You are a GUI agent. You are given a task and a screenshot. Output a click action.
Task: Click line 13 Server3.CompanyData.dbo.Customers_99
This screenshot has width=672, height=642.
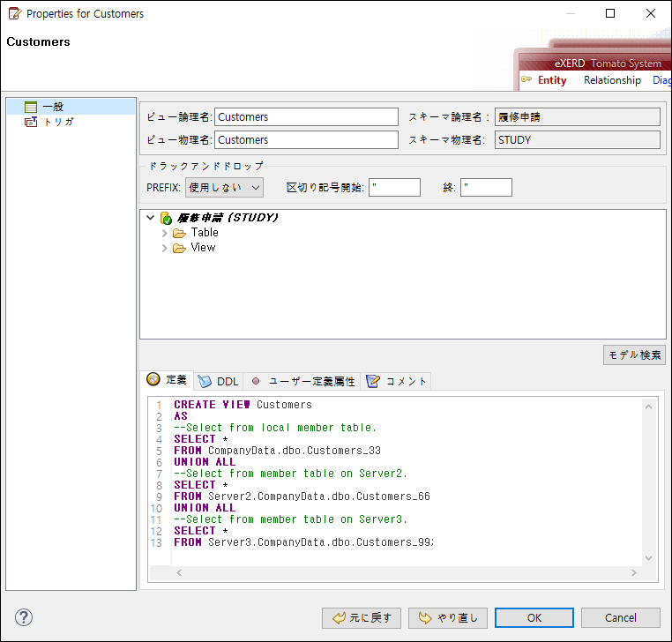click(x=321, y=542)
